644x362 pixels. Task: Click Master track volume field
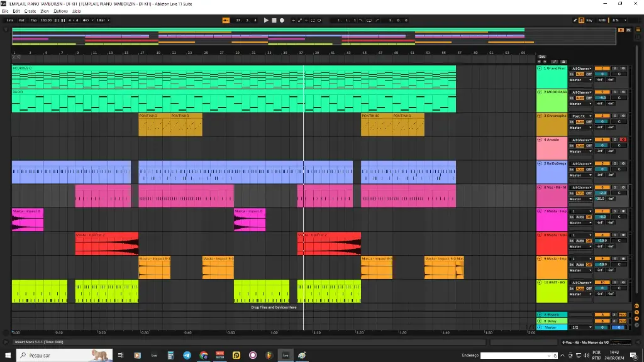602,327
